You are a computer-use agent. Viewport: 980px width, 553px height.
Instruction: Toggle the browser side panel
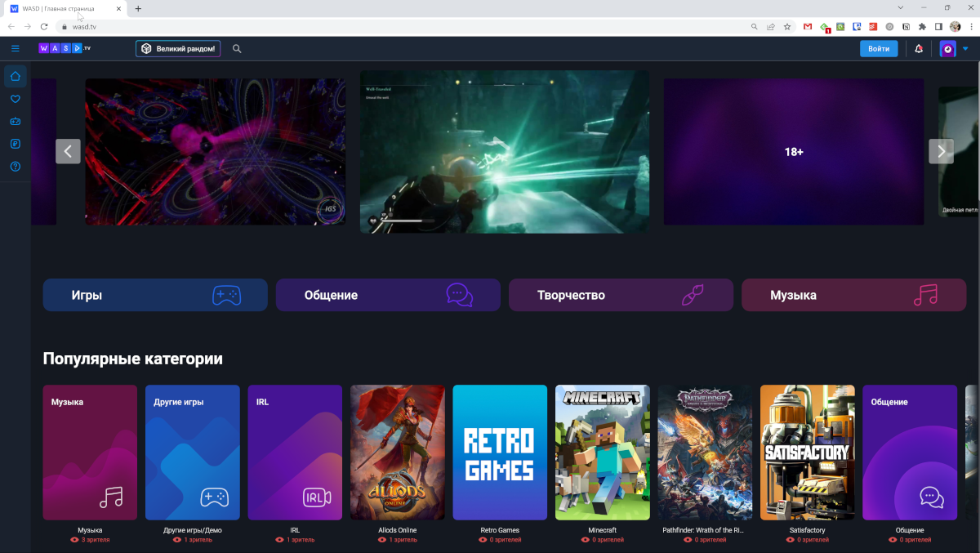pos(938,26)
